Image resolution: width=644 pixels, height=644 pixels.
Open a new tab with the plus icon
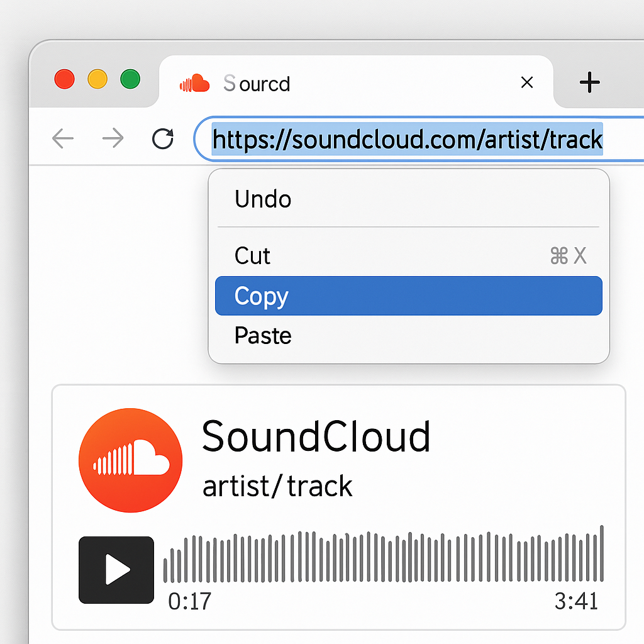(x=589, y=82)
